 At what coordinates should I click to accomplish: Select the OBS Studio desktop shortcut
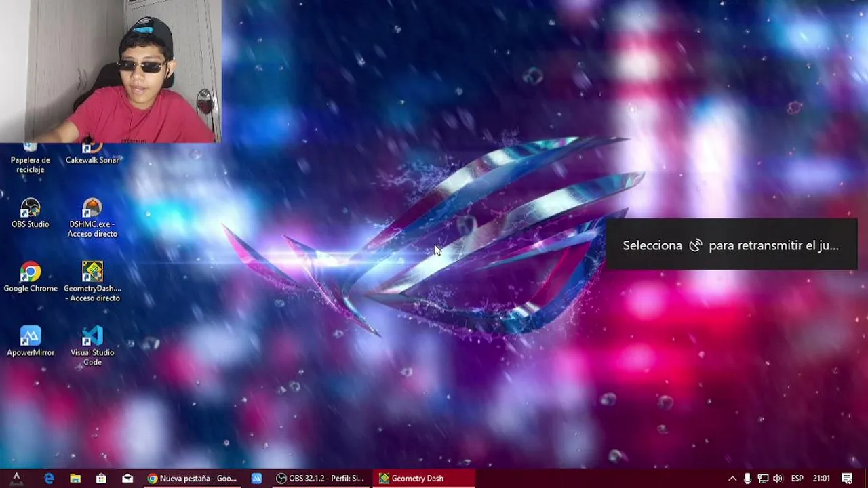[x=31, y=213]
